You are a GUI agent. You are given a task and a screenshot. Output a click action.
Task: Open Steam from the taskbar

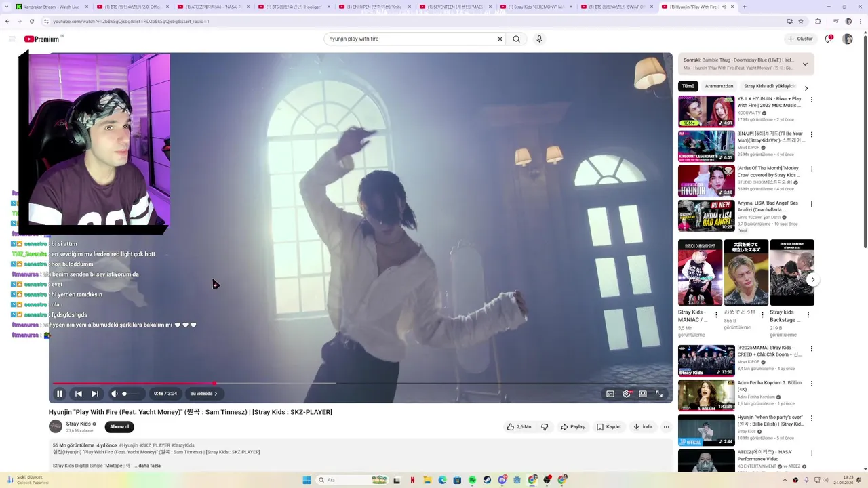[x=487, y=480]
